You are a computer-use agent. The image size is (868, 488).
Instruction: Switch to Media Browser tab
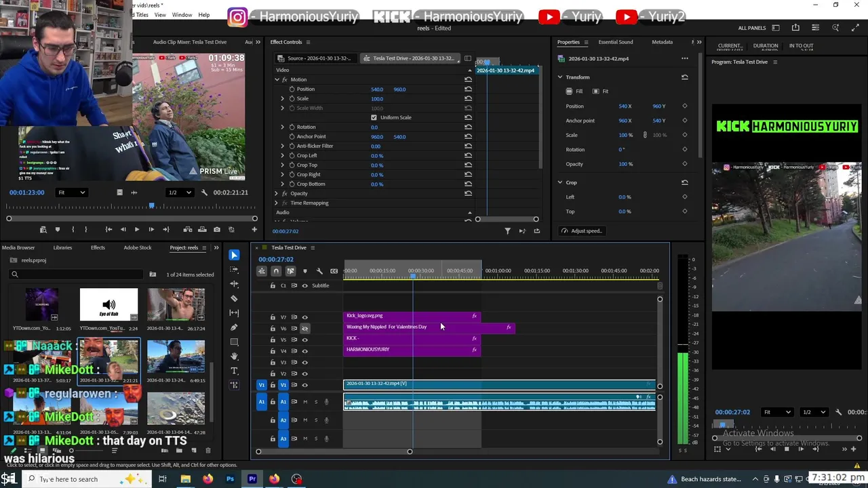(18, 247)
